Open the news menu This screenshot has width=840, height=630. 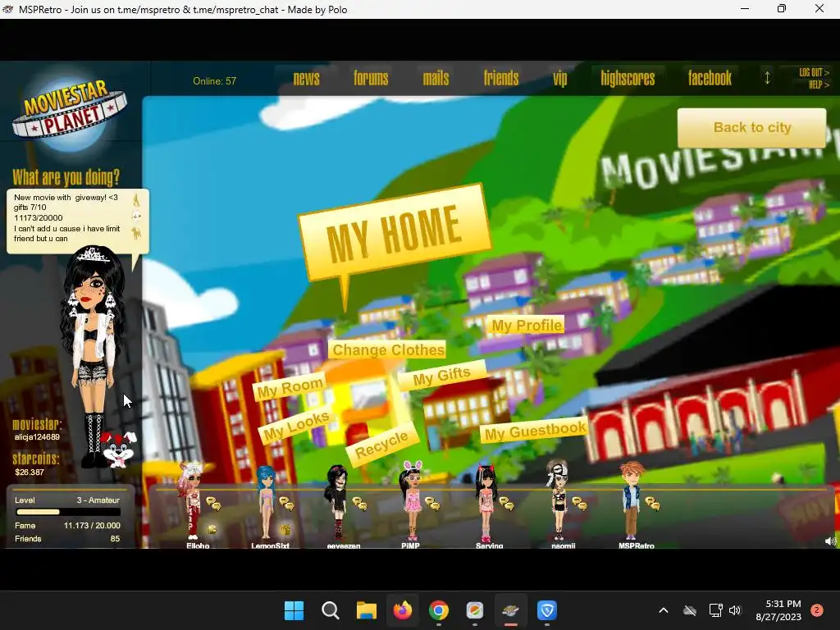(307, 79)
